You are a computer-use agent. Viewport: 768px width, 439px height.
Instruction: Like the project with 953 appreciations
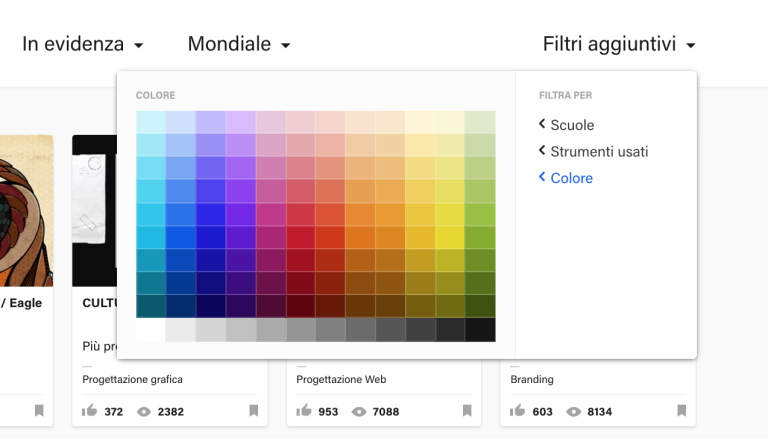coord(304,410)
